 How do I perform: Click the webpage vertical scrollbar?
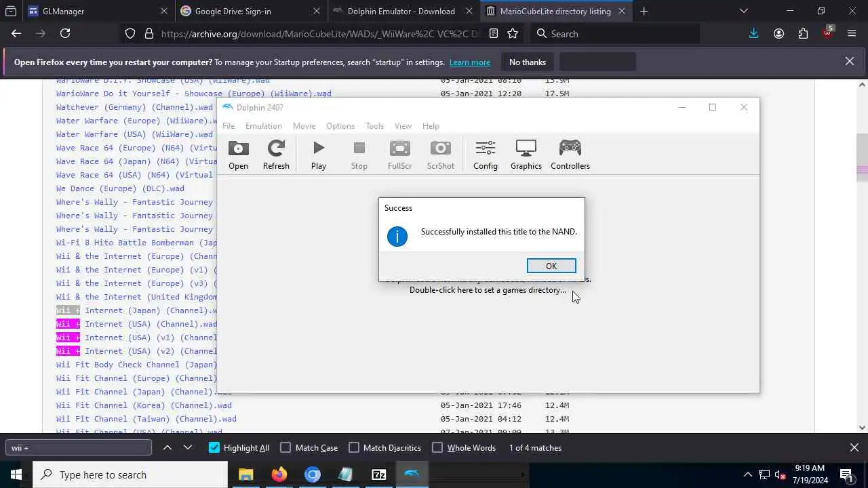[x=863, y=256]
